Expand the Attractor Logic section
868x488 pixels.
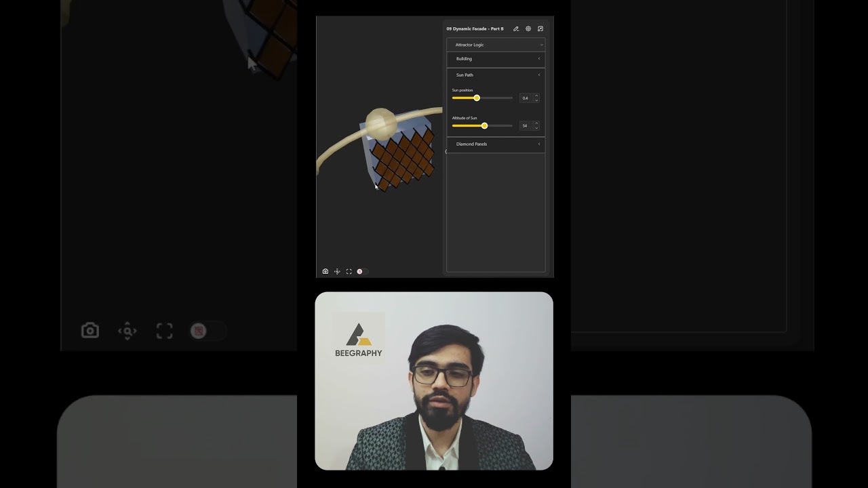coord(496,45)
